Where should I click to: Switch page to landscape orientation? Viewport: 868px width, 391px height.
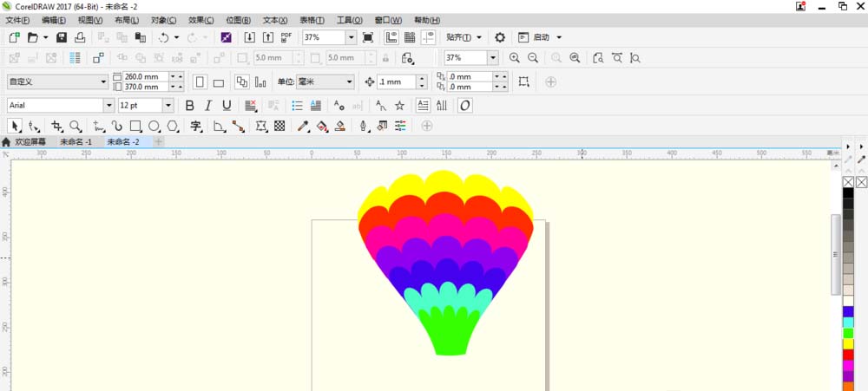(219, 82)
